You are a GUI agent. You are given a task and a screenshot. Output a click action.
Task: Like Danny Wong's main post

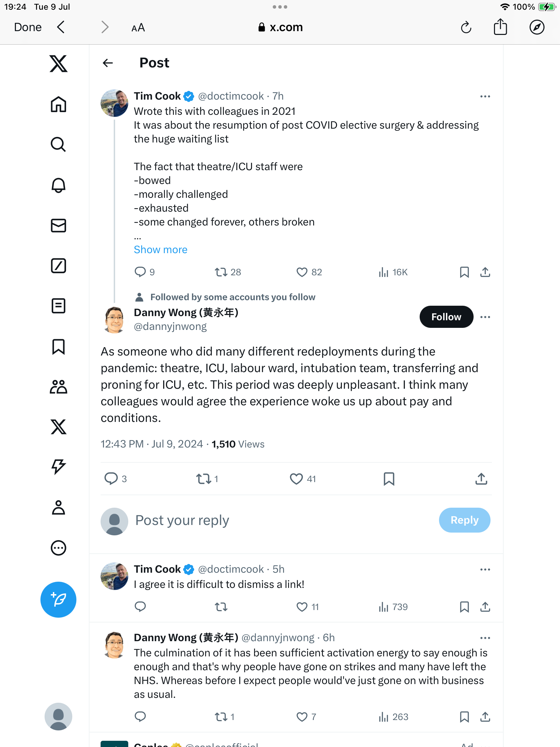pyautogui.click(x=296, y=479)
